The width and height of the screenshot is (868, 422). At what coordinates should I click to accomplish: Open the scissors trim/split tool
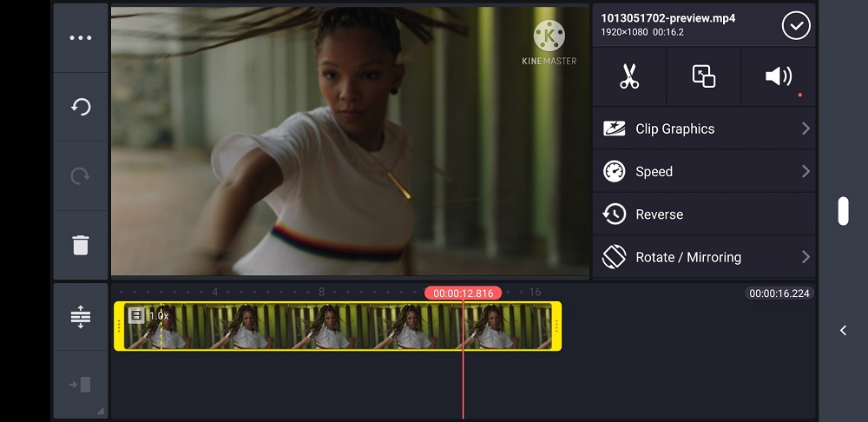coord(628,76)
